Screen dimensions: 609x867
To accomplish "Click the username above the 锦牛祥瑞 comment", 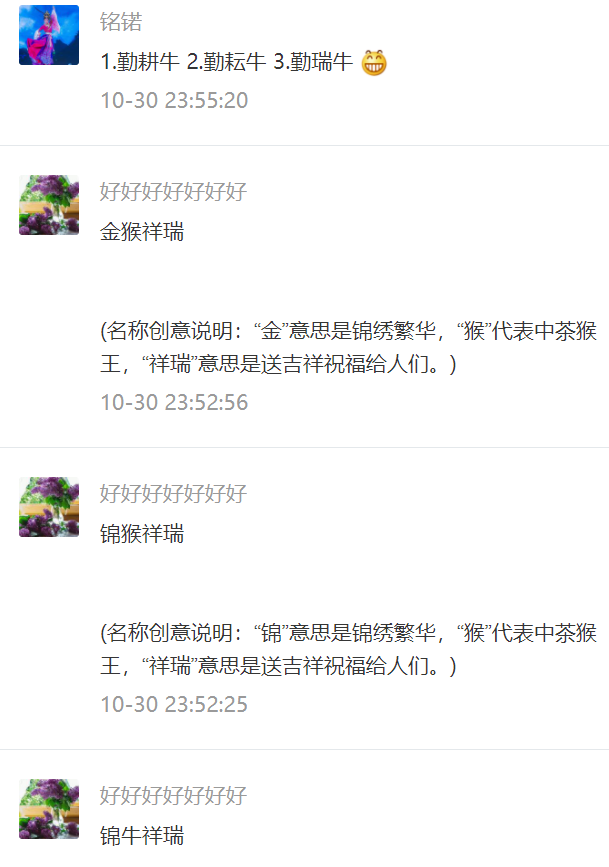I will pyautogui.click(x=173, y=796).
